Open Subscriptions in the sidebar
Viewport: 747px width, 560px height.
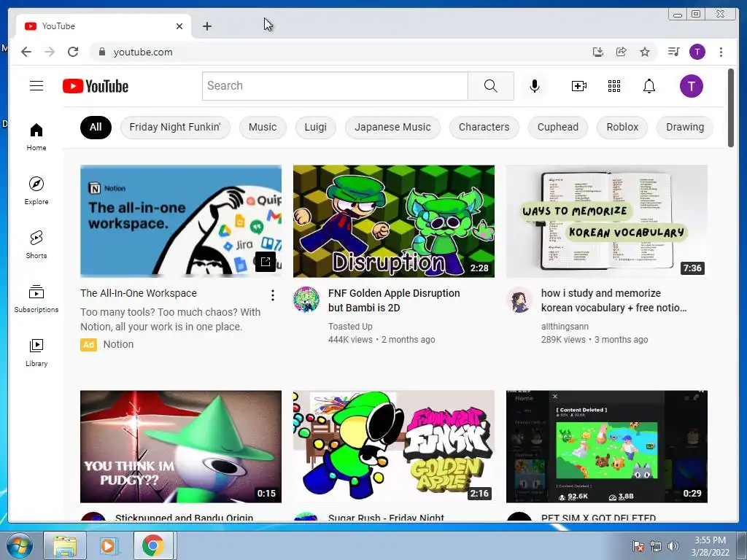pyautogui.click(x=36, y=298)
